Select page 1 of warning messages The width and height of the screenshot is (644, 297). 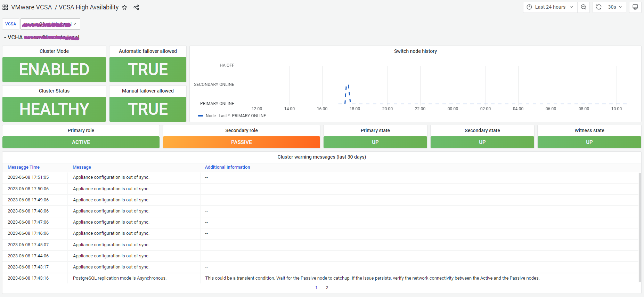coord(316,288)
